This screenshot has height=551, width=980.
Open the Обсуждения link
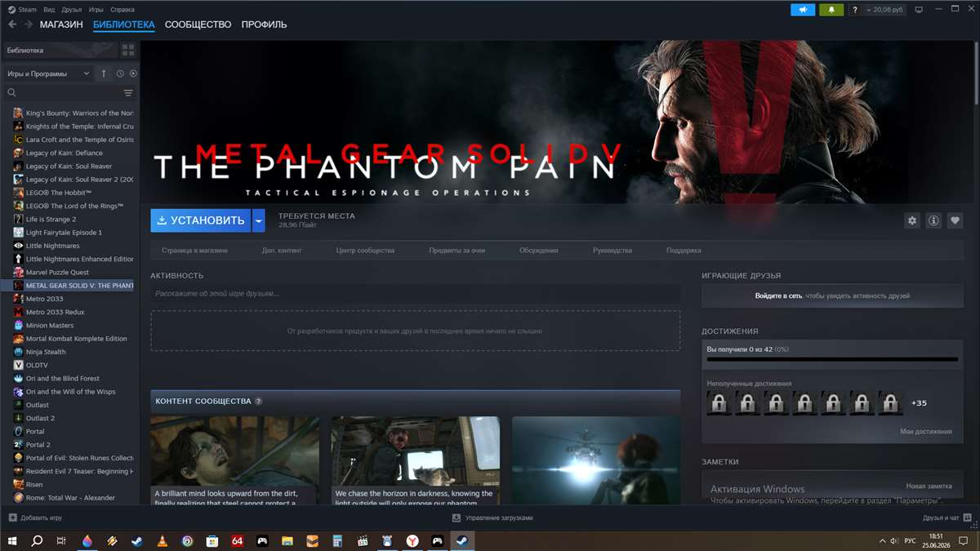[539, 251]
